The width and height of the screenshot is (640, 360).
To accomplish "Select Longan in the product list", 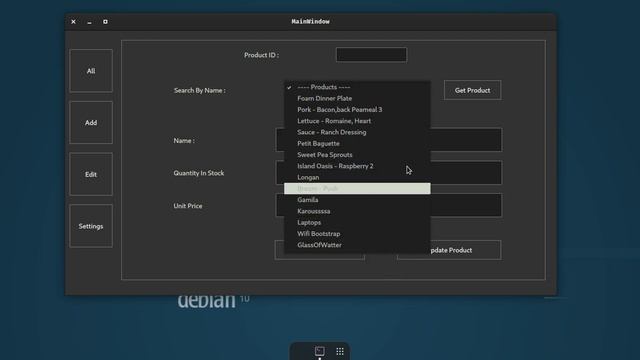I will point(357,177).
